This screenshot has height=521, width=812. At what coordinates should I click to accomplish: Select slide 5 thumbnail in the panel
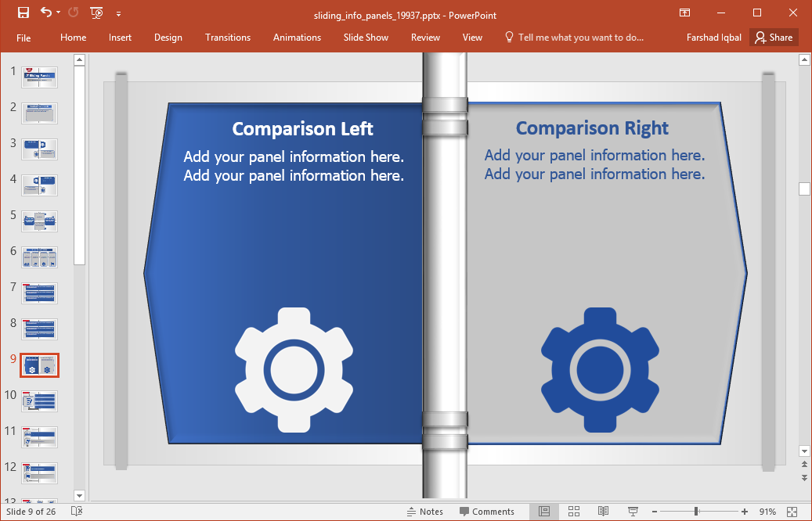tap(39, 221)
